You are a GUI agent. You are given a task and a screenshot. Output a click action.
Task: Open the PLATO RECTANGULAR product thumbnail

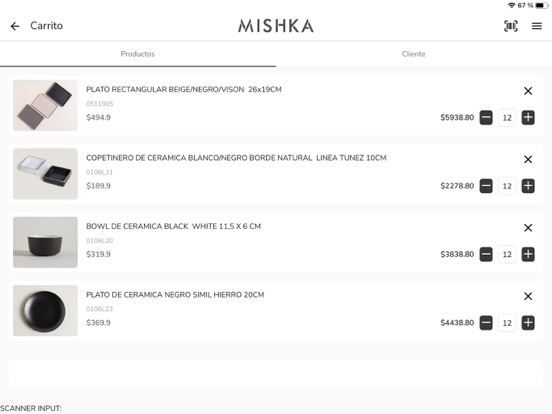[45, 105]
